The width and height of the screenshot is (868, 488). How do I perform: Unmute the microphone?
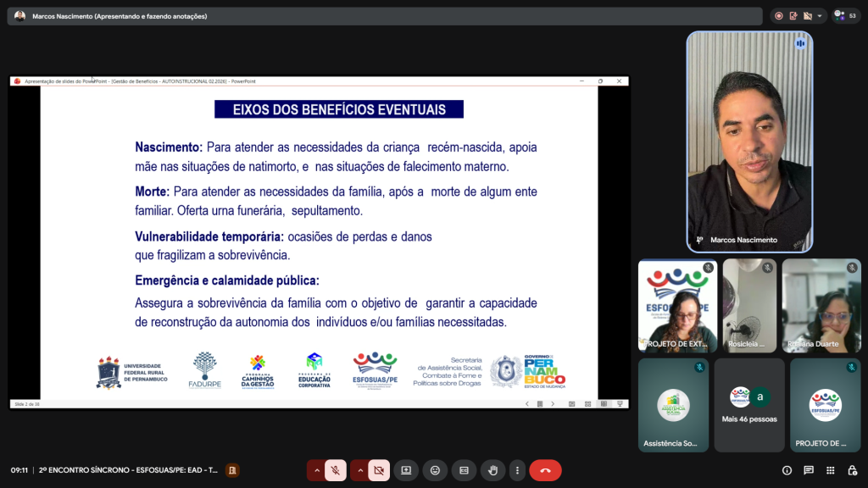(337, 470)
